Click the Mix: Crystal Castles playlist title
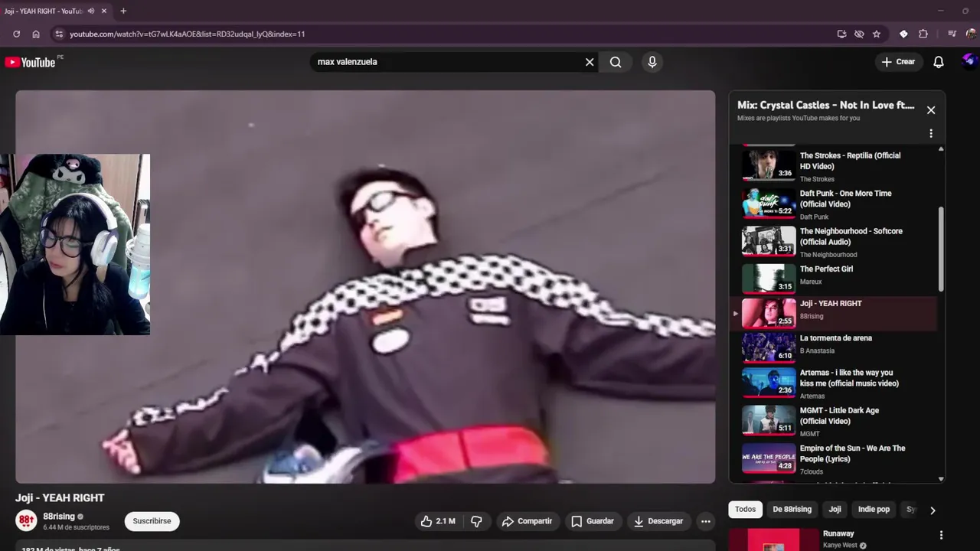 click(826, 105)
